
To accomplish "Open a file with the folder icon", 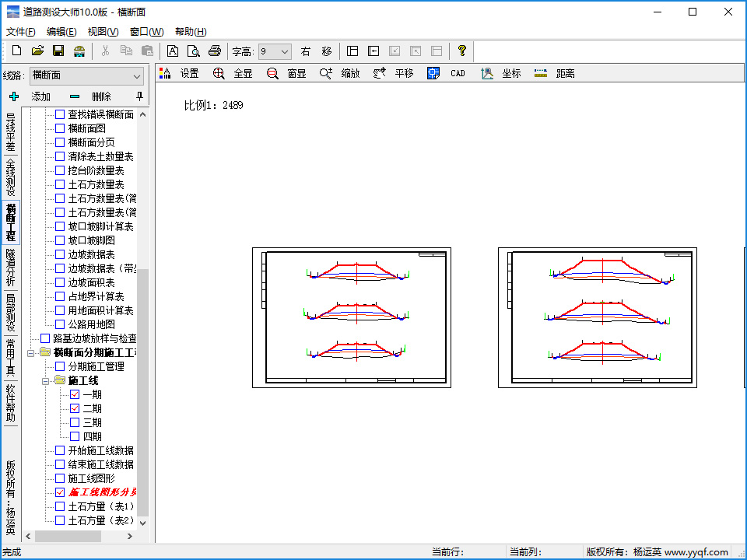I will [37, 51].
